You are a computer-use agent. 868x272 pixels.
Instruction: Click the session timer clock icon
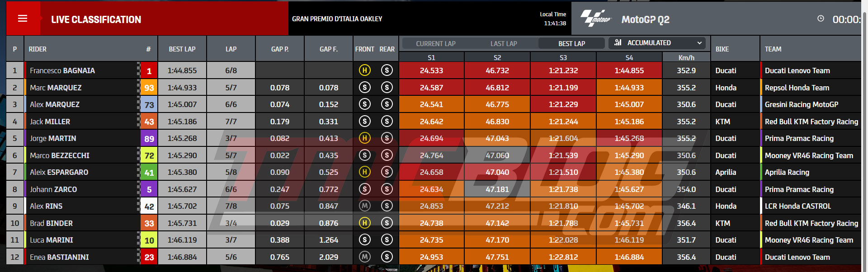821,19
